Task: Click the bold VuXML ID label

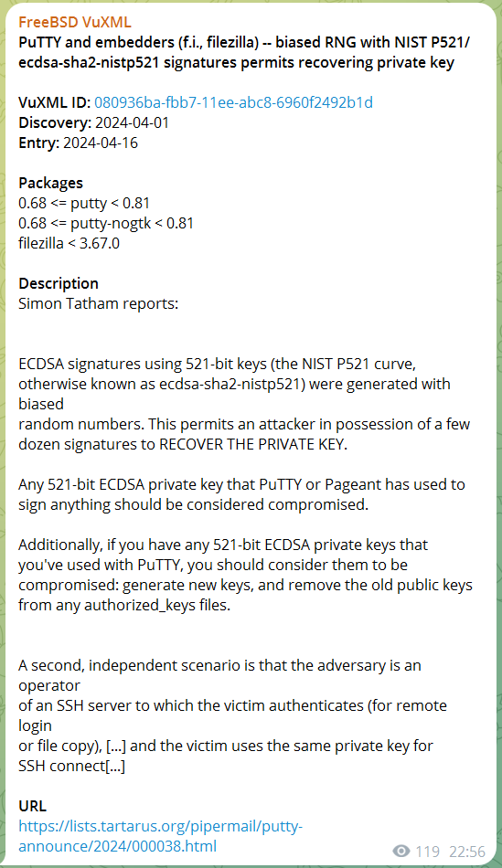Action: pyautogui.click(x=54, y=102)
